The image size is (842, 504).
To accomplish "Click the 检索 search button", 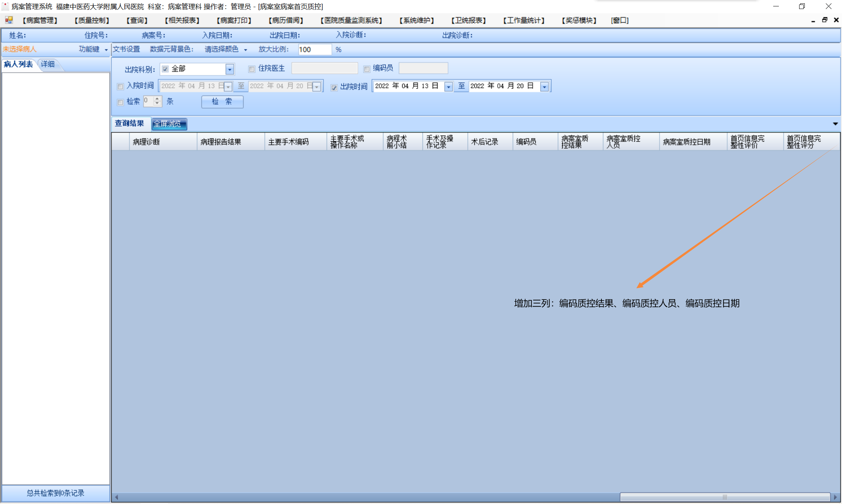I will pos(222,101).
